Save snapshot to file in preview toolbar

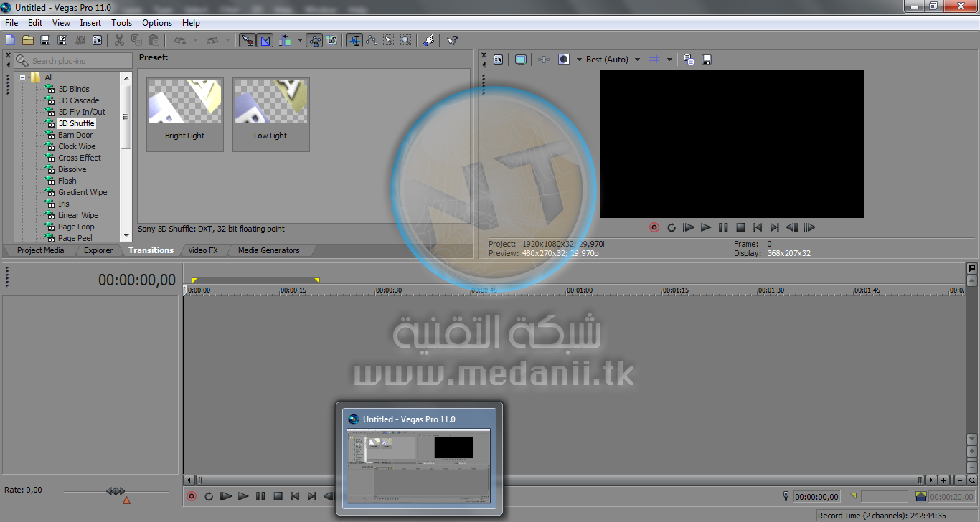coord(706,60)
